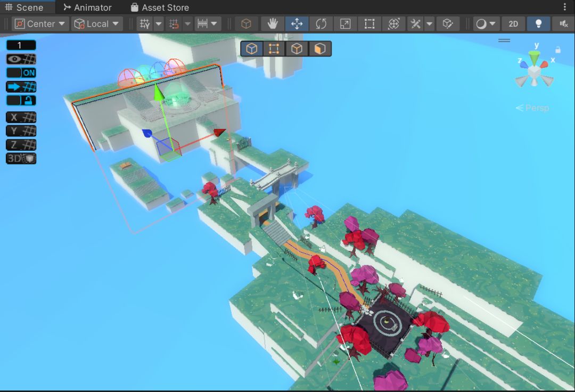Image resolution: width=575 pixels, height=392 pixels.
Task: Switch to the Scene tab
Action: click(x=24, y=7)
